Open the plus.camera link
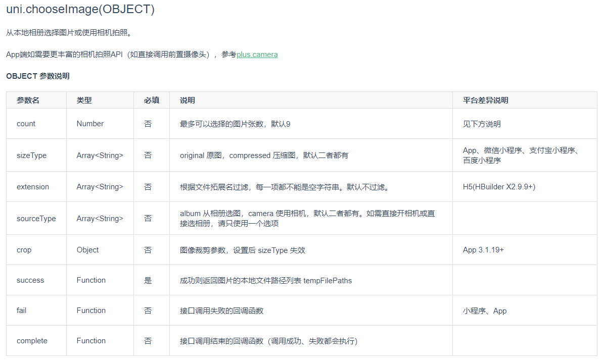The height and width of the screenshot is (364, 600). tap(257, 55)
